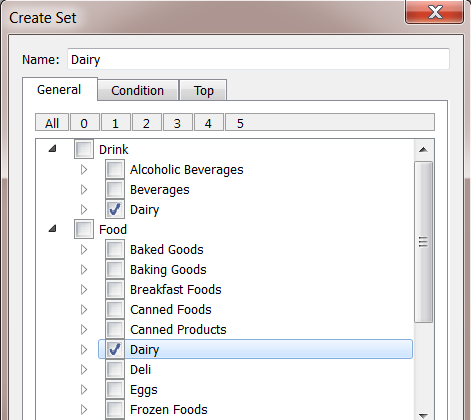Tick the Canned Products checkbox
The image size is (471, 420).
[115, 329]
